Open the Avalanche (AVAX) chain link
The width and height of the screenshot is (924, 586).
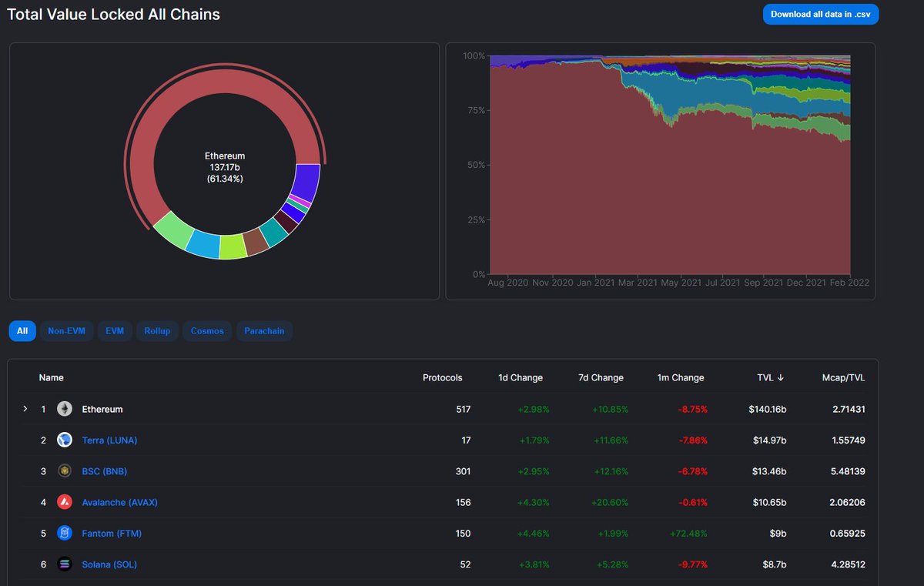click(x=119, y=502)
